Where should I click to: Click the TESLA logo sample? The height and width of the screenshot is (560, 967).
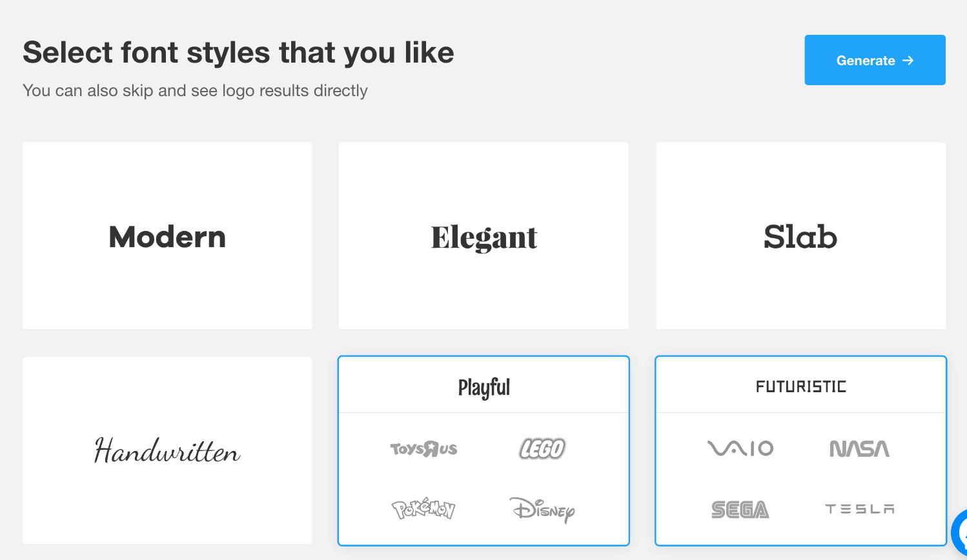[x=860, y=509]
